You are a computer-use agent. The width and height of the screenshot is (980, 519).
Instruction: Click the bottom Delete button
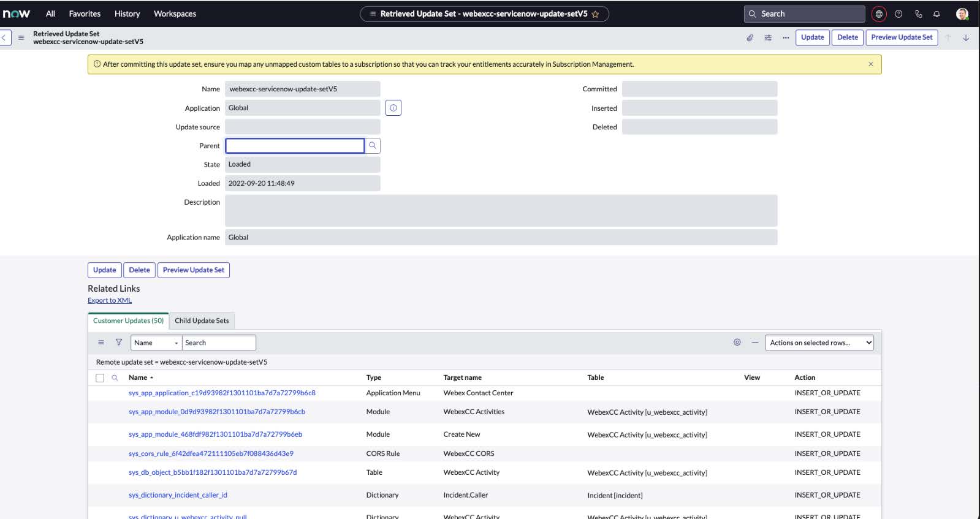(139, 270)
